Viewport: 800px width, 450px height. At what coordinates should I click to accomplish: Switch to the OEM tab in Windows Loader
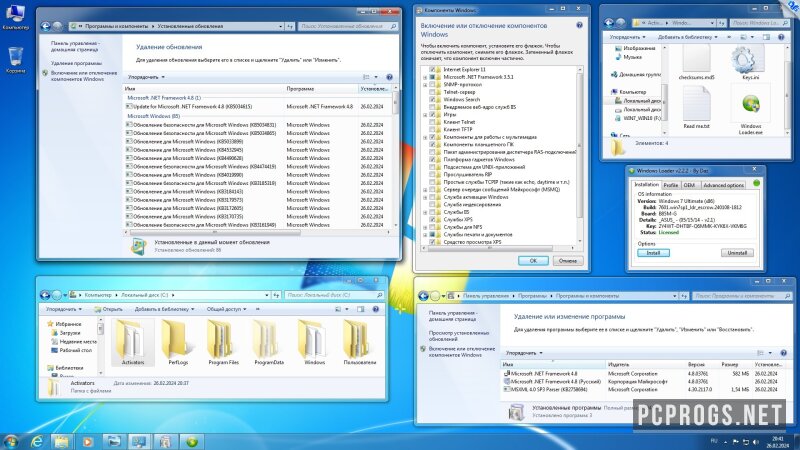(690, 185)
